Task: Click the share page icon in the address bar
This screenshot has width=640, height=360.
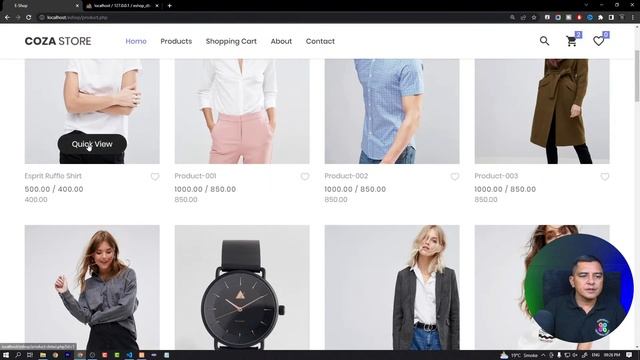Action: tap(523, 18)
